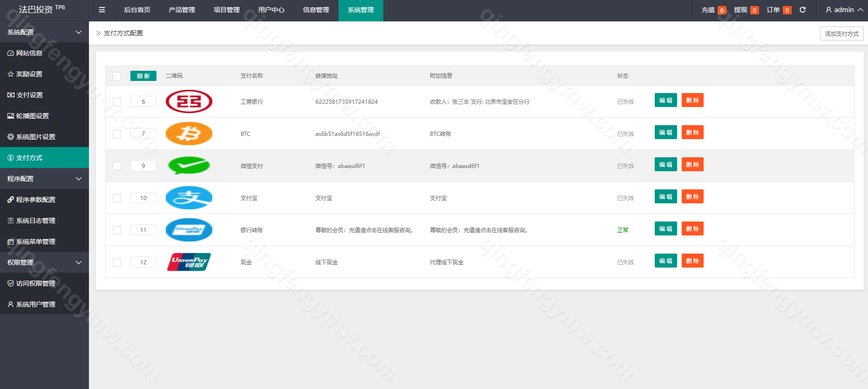
Task: Delete the 现金 payment method
Action: (692, 261)
